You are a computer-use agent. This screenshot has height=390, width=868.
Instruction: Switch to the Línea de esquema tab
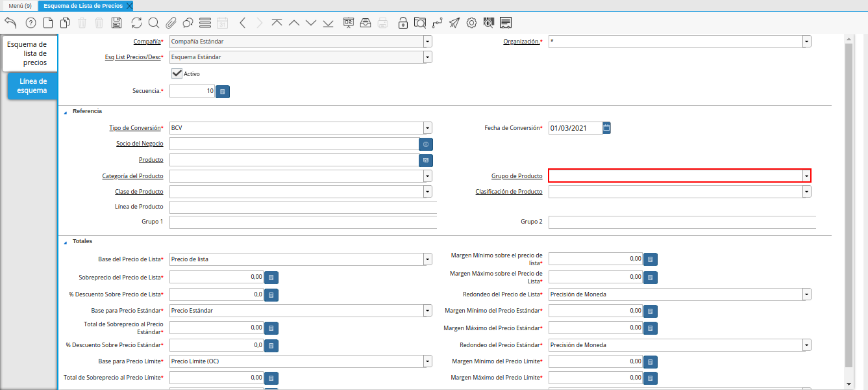(x=32, y=86)
